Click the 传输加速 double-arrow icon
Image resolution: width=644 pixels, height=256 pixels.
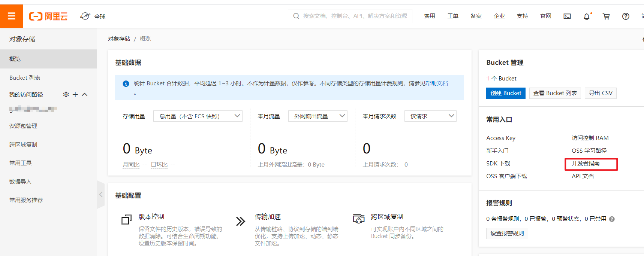click(x=241, y=221)
